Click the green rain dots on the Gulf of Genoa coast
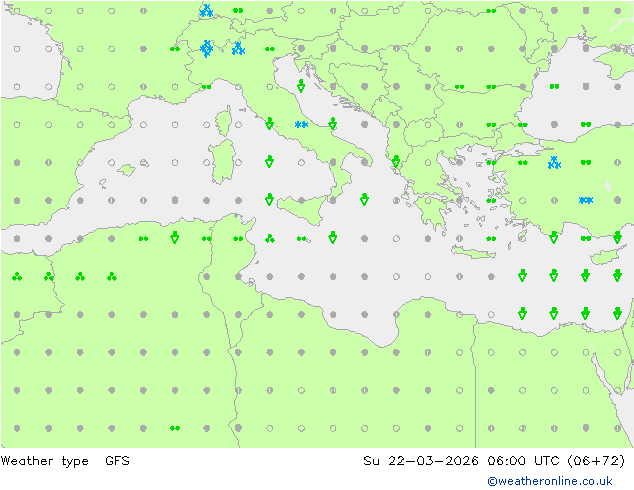Screen dimensions: 634x490 tap(207, 87)
